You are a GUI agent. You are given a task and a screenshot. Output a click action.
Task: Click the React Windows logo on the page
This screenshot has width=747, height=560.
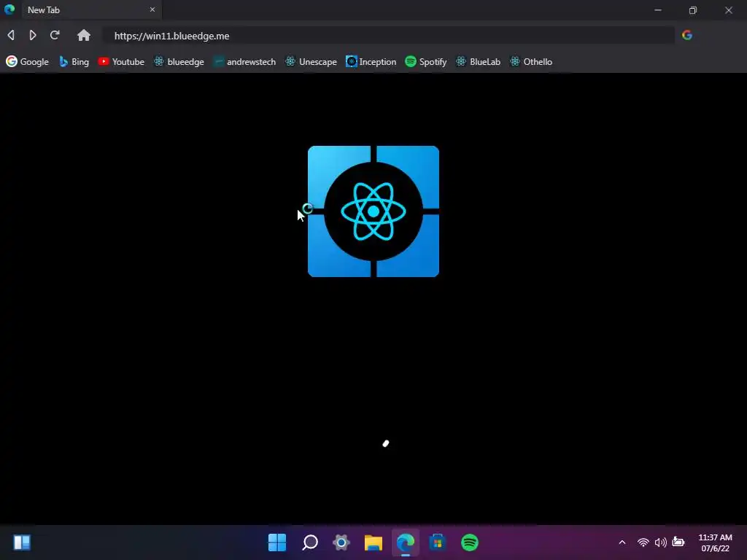(373, 211)
